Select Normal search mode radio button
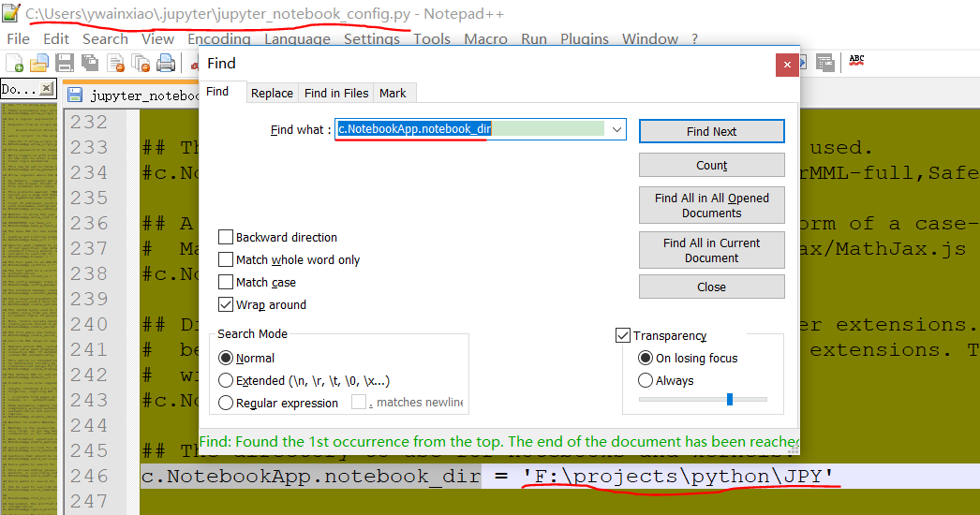The image size is (980, 515). click(225, 358)
